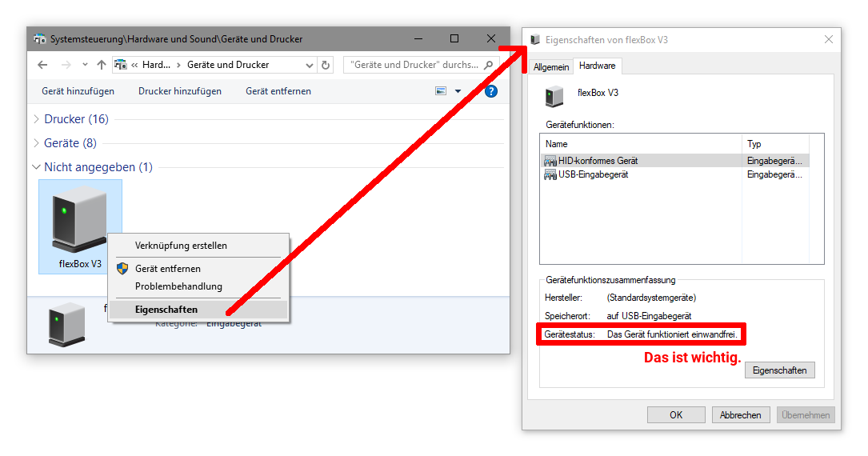Click the shield icon next to Gerät entfernen
The height and width of the screenshot is (456, 868).
tap(122, 268)
